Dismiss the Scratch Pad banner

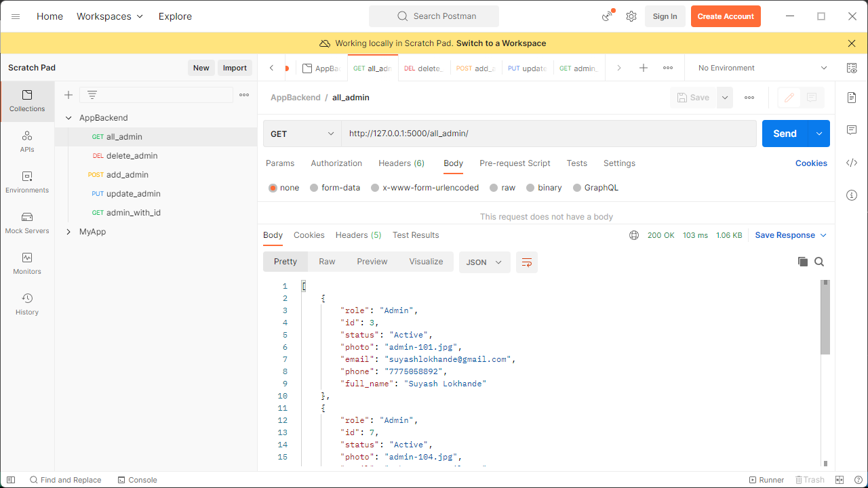(x=852, y=43)
